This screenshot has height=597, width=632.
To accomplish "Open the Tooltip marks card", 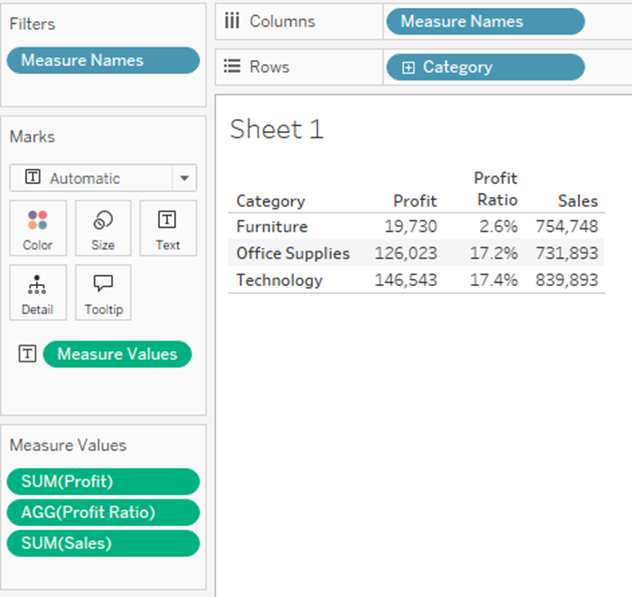I will (x=103, y=293).
